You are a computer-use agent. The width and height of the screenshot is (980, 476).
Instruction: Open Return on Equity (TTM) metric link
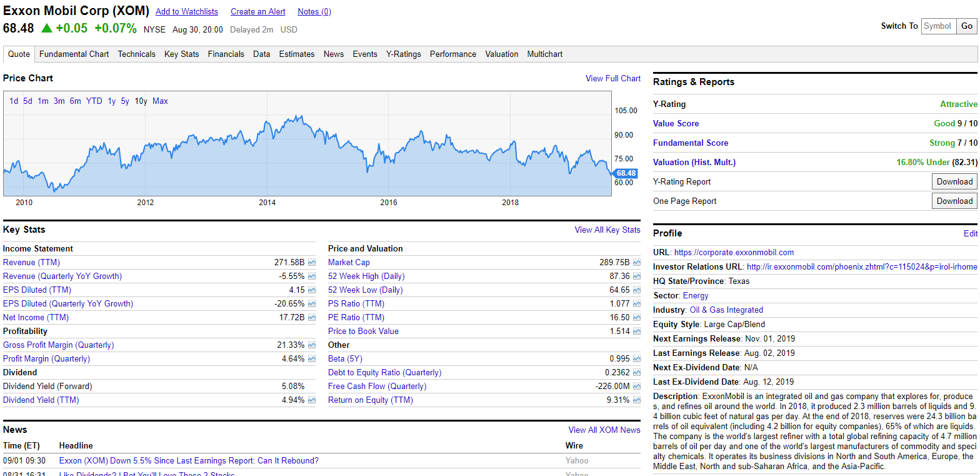click(x=371, y=400)
